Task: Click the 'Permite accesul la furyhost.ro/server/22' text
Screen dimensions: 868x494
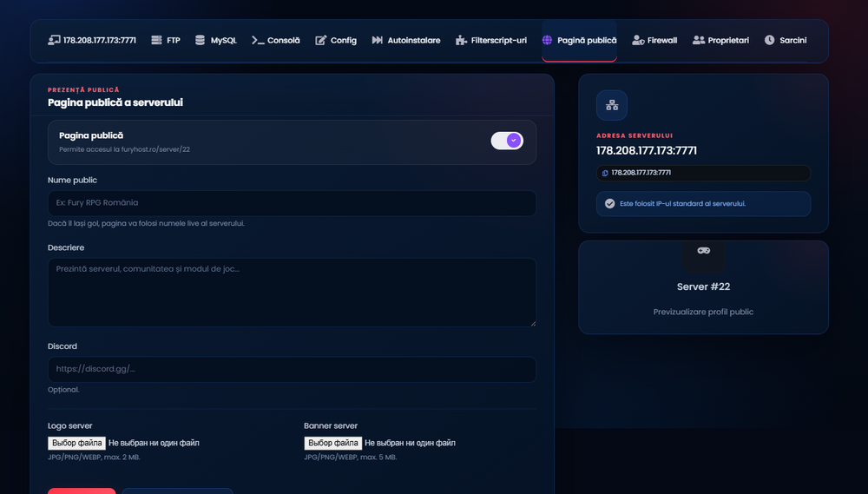Action: tap(124, 149)
